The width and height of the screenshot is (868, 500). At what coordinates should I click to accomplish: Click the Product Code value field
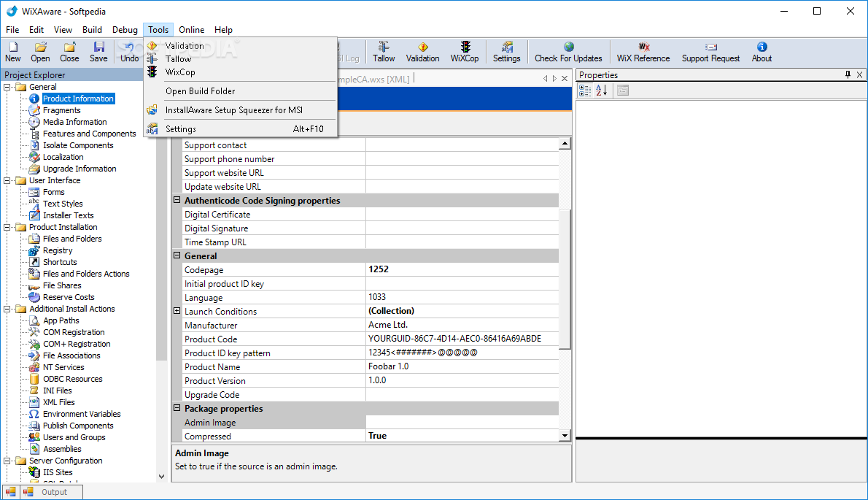pos(462,339)
